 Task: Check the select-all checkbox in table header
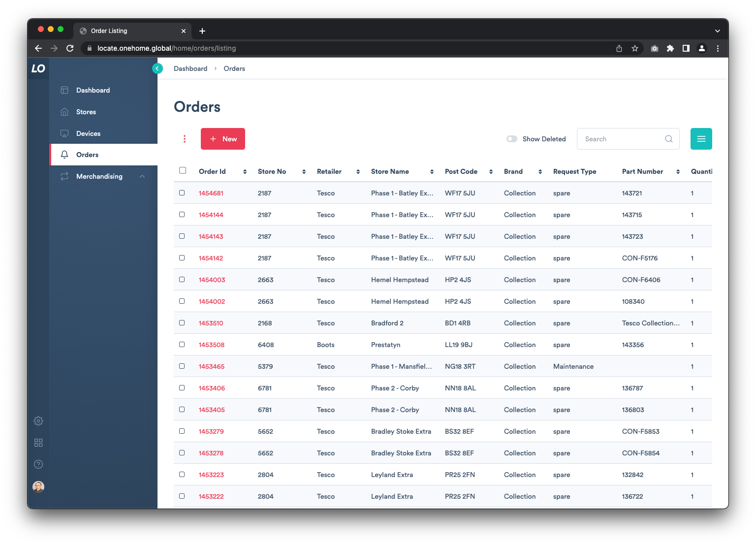[183, 171]
